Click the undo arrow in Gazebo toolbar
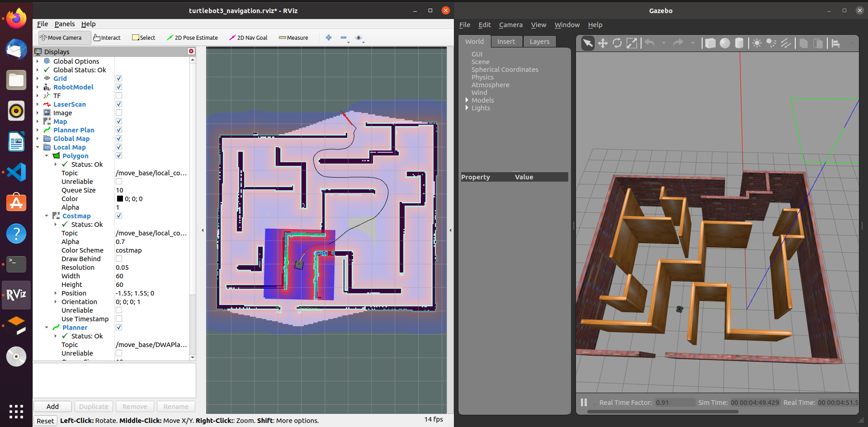This screenshot has height=427, width=868. (x=650, y=43)
